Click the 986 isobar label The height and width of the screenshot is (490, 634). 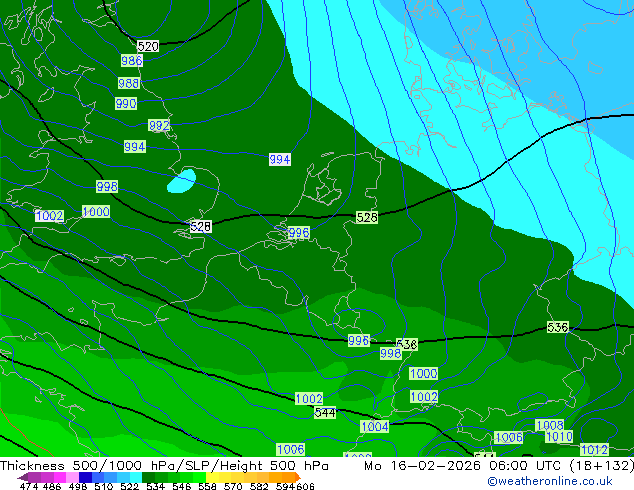coord(131,61)
